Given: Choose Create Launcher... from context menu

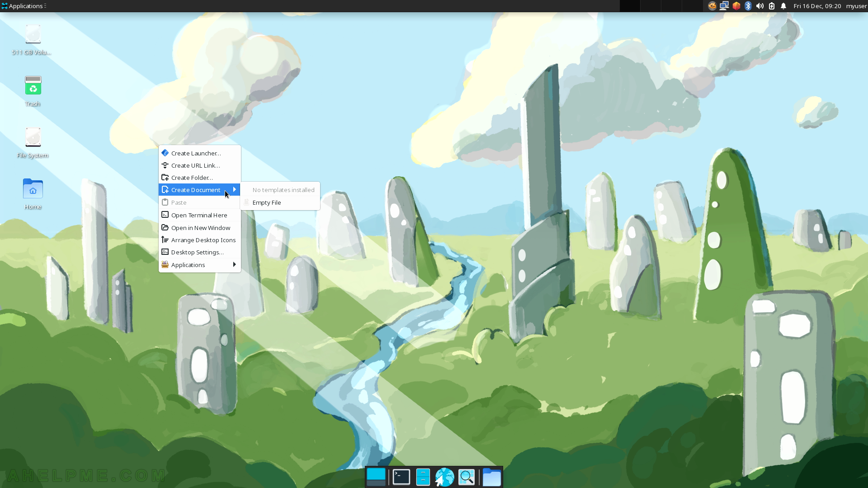Looking at the screenshot, I should (199, 153).
